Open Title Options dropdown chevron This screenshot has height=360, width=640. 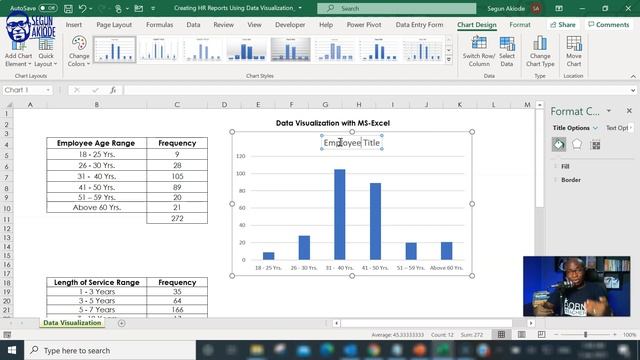(x=595, y=128)
